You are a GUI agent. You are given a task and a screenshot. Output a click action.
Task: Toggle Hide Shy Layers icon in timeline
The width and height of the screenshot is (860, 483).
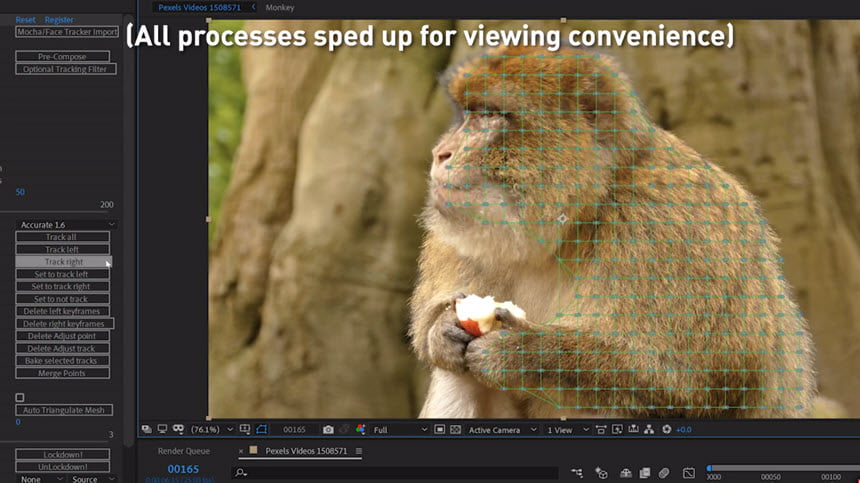[626, 473]
